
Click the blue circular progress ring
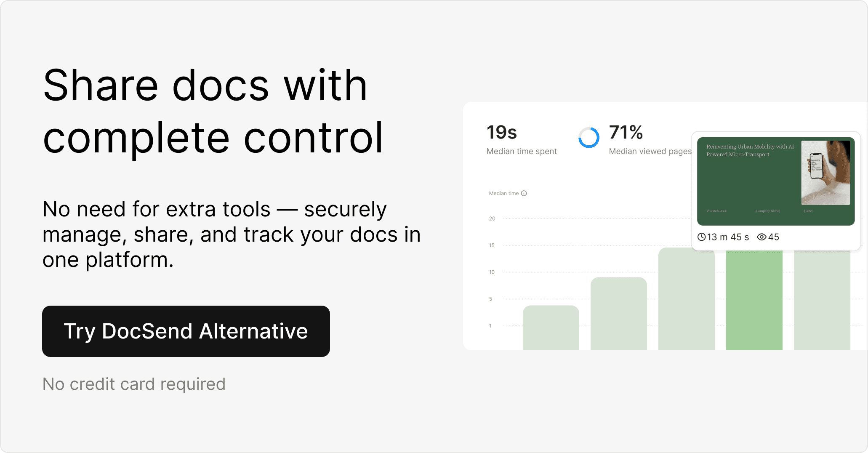click(x=589, y=138)
